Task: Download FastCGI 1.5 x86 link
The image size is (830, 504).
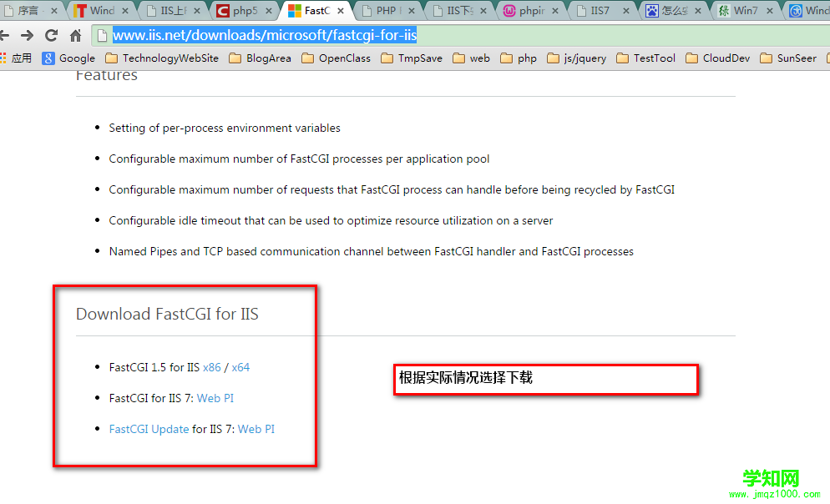Action: [x=212, y=367]
